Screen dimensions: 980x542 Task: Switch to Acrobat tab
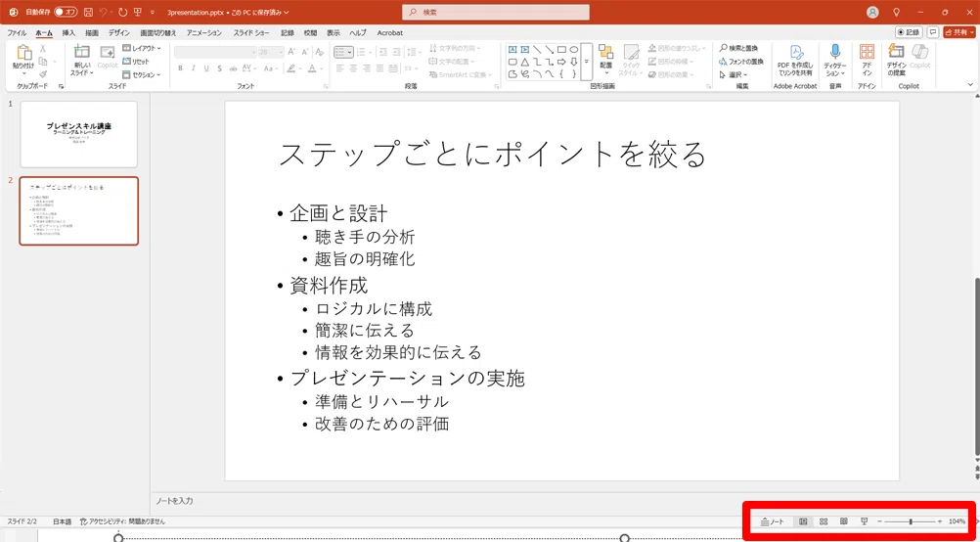[389, 32]
